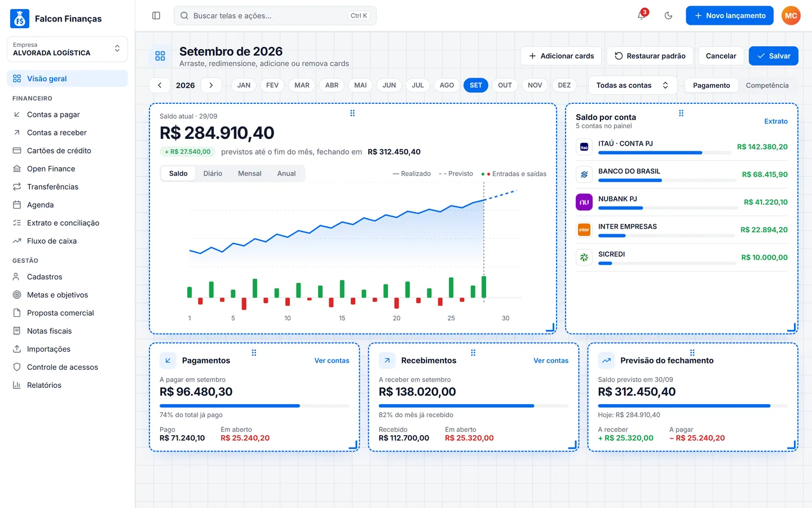Click Restaurar padrão button

click(650, 56)
